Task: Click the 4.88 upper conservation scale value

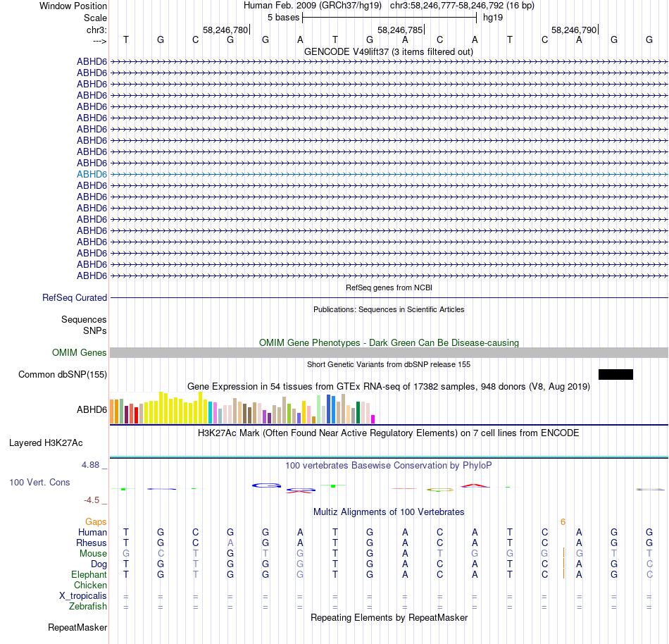Action: tap(90, 465)
